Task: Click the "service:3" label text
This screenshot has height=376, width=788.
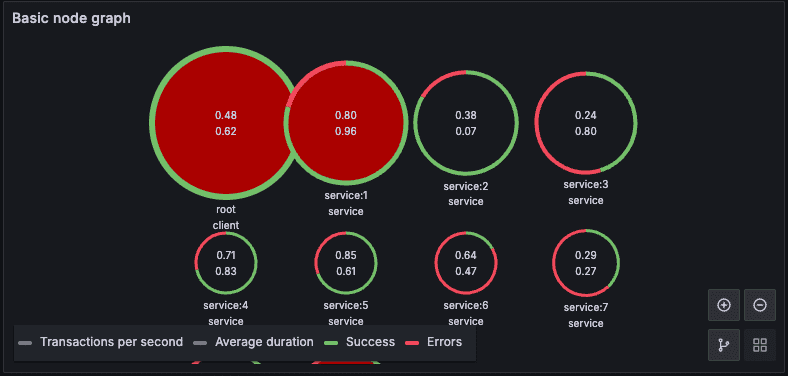Action: coord(585,184)
